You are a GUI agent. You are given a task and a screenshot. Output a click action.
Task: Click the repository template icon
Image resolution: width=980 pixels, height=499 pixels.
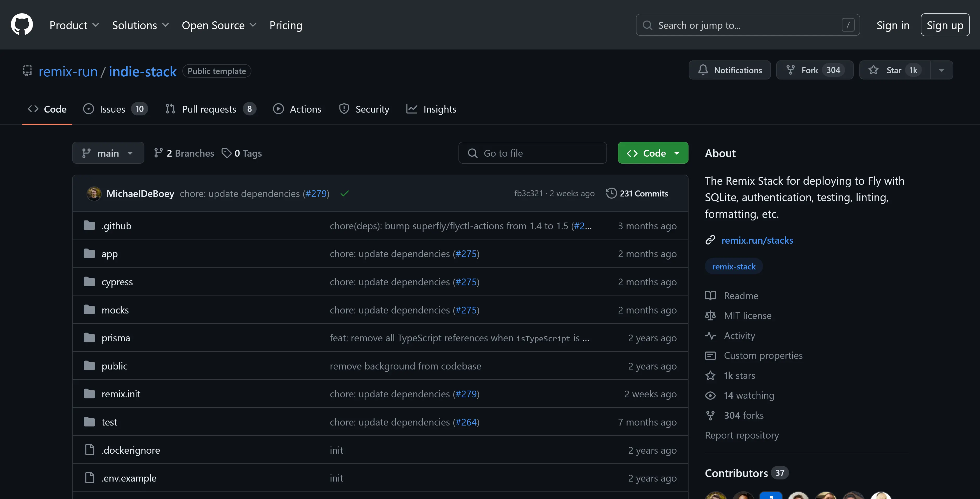point(27,70)
